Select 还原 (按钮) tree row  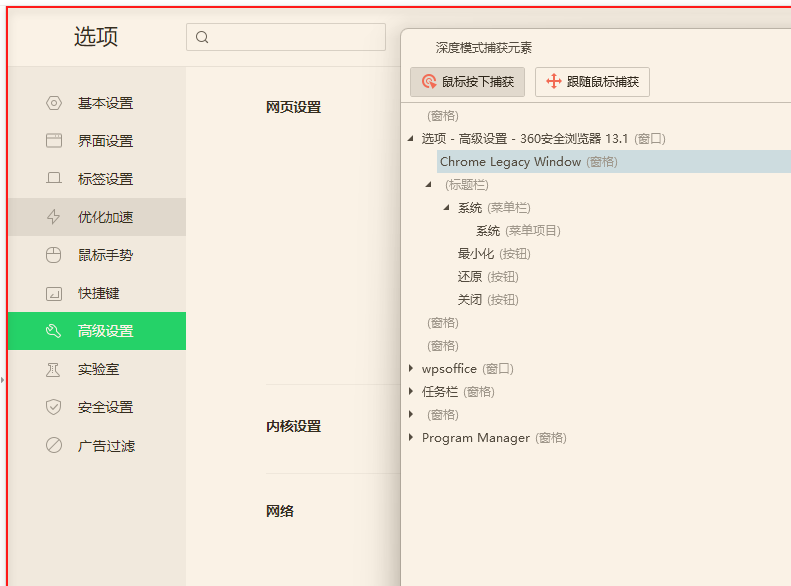coord(488,277)
